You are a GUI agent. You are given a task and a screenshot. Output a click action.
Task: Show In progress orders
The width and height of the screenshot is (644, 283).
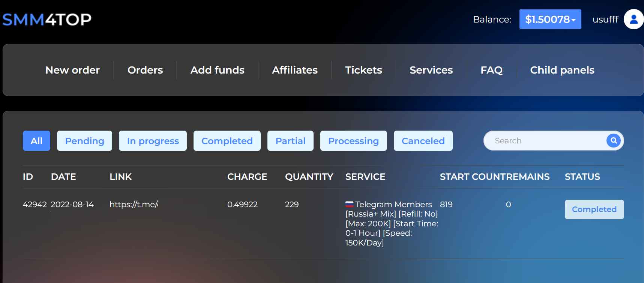[153, 141]
